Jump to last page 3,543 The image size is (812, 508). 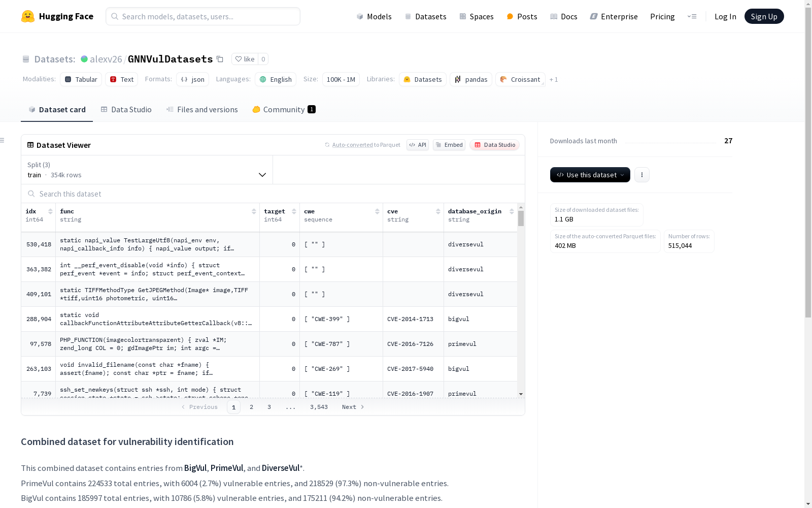pyautogui.click(x=319, y=407)
